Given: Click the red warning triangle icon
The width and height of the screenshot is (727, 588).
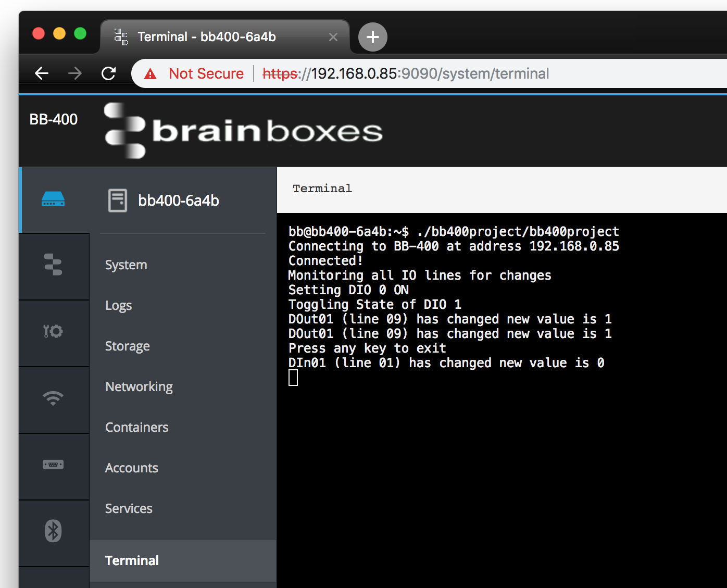Looking at the screenshot, I should pos(151,73).
